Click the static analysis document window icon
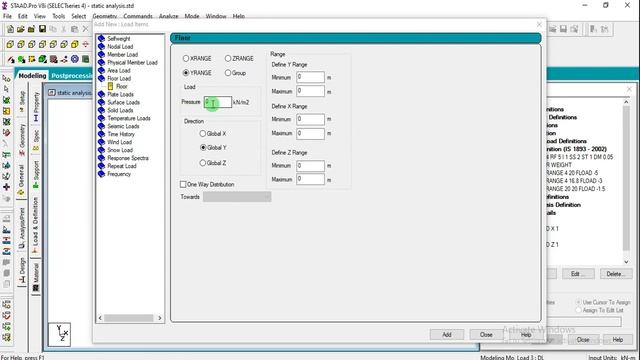The height and width of the screenshot is (360, 640). 52,93
